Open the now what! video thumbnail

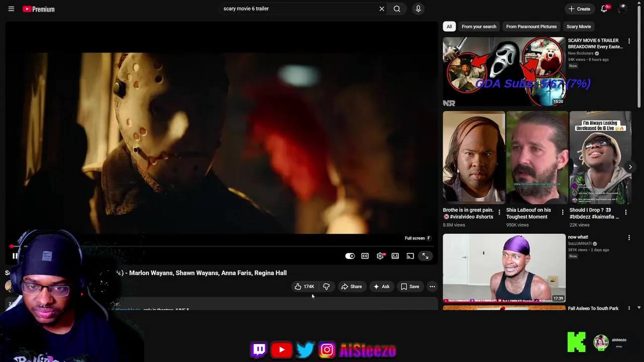[x=504, y=268]
